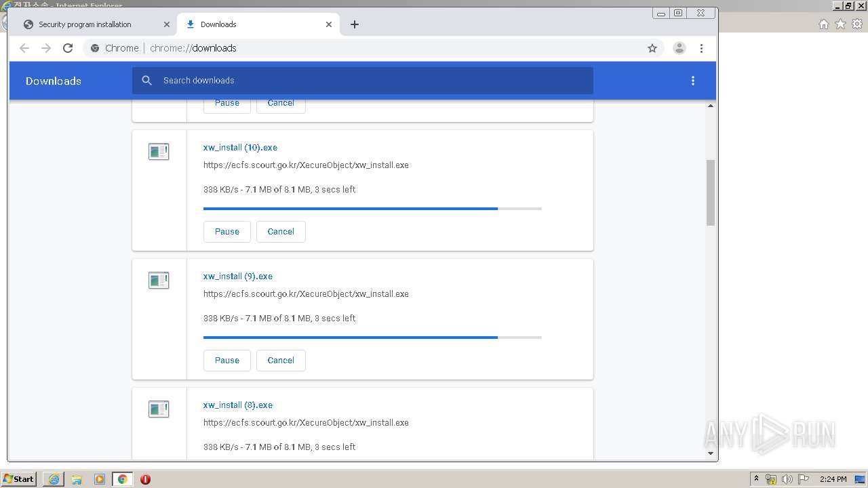Open the xw_install (8).exe link
This screenshot has width=868, height=488.
pyautogui.click(x=238, y=405)
